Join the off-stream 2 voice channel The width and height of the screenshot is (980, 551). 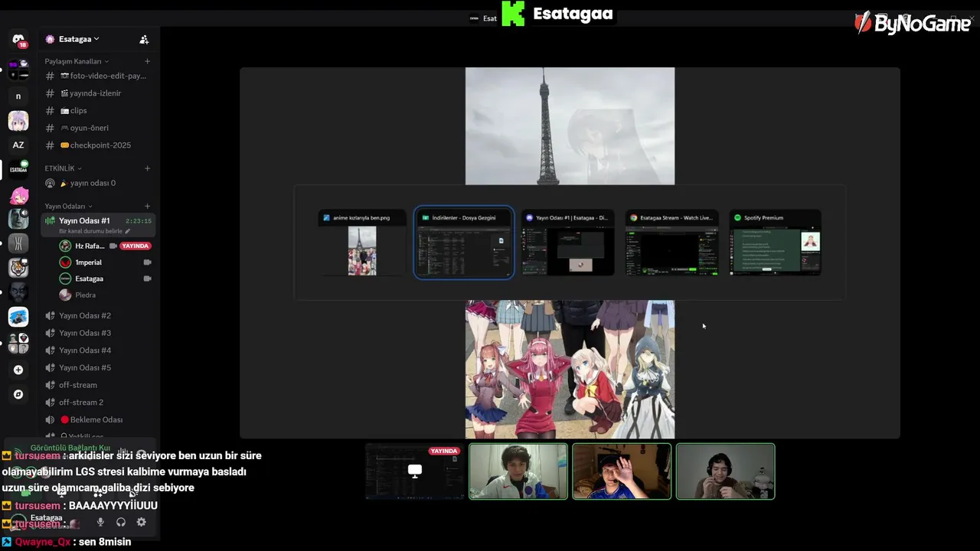(99, 403)
